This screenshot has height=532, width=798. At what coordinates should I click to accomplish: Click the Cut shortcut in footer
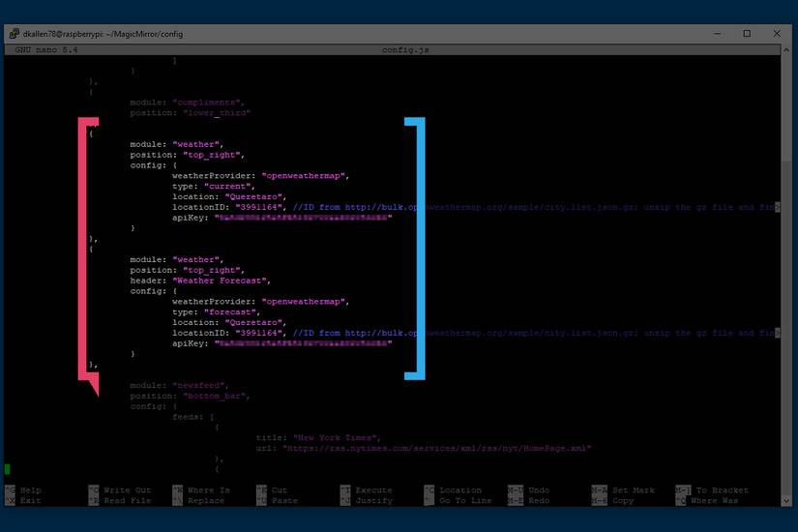pos(280,490)
